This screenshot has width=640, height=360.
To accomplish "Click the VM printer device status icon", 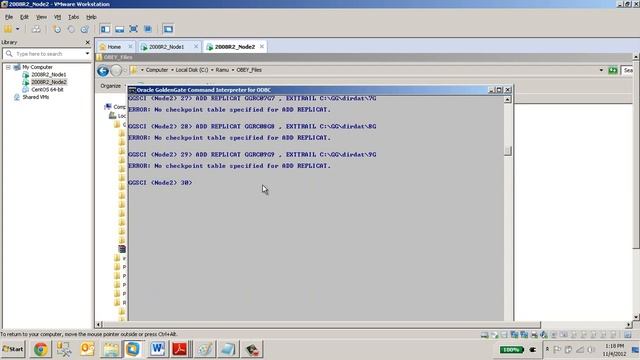I will [534, 335].
